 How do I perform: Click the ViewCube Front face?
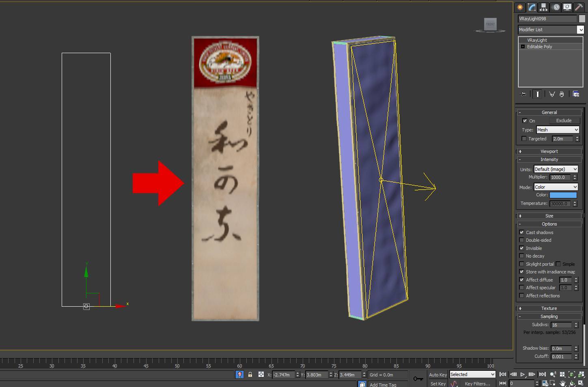point(490,24)
